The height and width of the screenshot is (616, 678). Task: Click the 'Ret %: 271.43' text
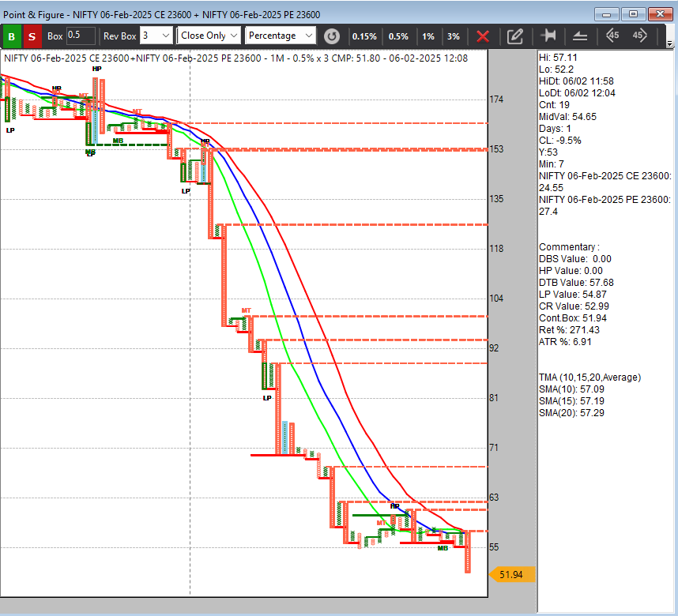click(569, 330)
